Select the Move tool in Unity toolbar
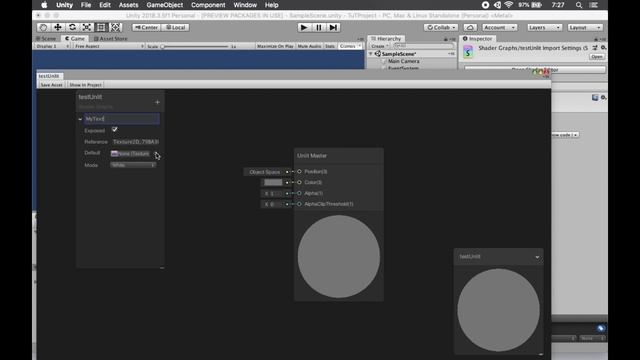This screenshot has width=640, height=360. coord(58,27)
